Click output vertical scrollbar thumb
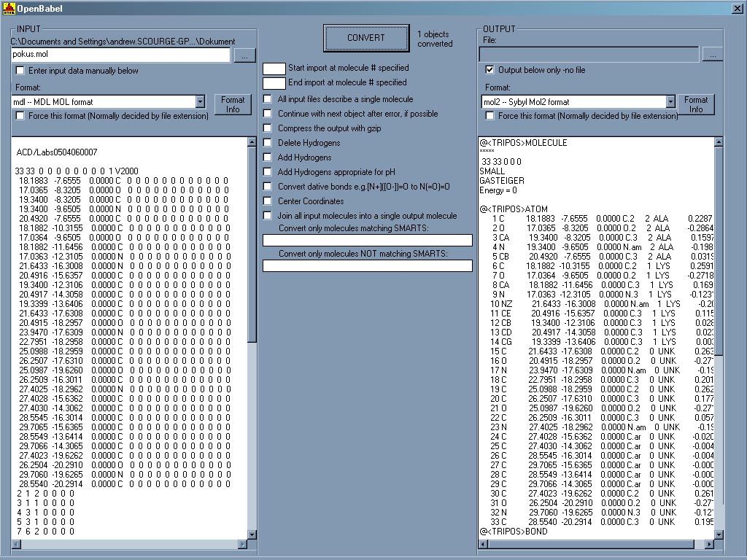The height and width of the screenshot is (560, 747). pos(719,251)
